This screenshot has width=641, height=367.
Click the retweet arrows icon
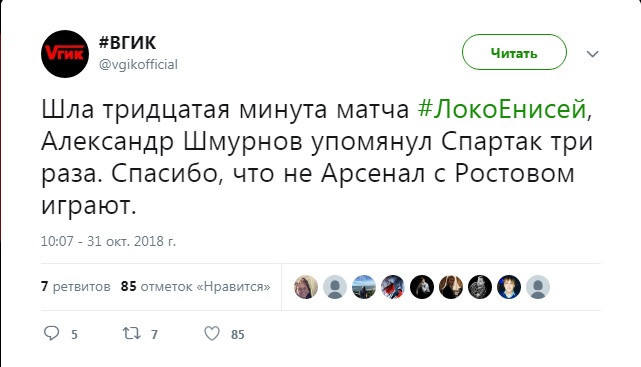132,333
